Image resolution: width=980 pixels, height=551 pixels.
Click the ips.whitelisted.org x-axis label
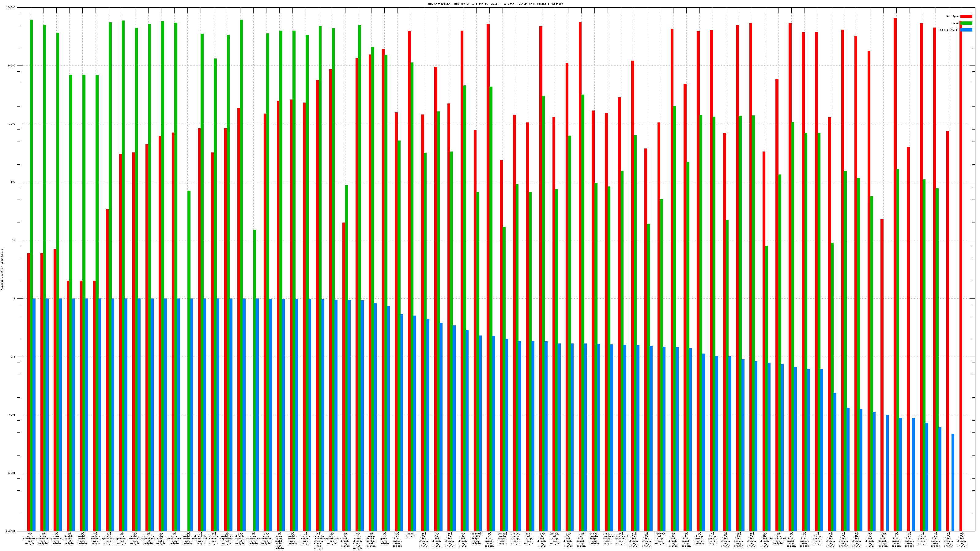point(778,538)
